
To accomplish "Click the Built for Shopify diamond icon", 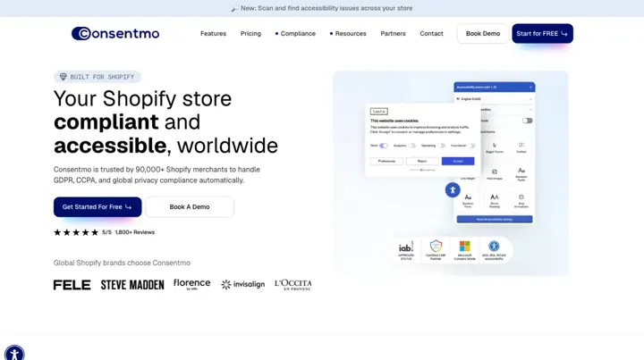I will pyautogui.click(x=64, y=77).
